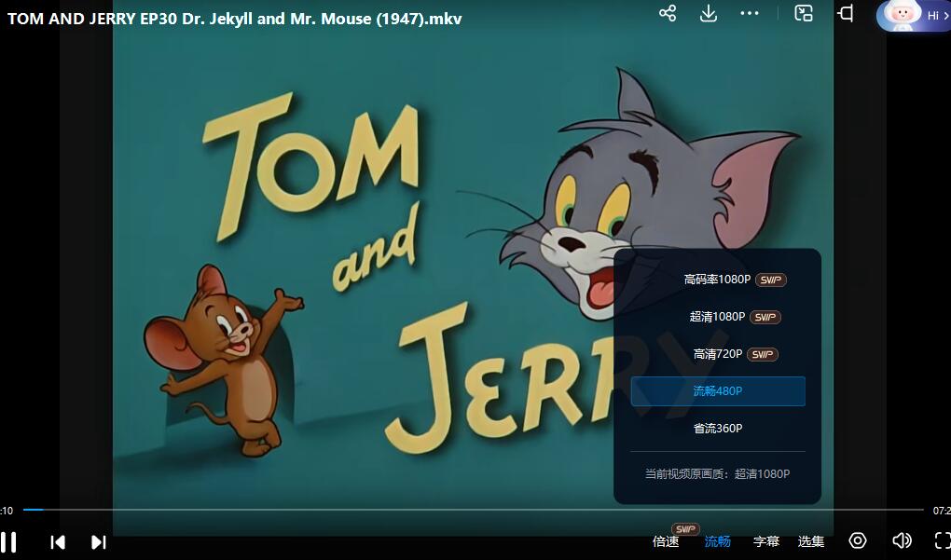Select 高码率1080P quality option
This screenshot has height=560, width=951.
pyautogui.click(x=718, y=280)
